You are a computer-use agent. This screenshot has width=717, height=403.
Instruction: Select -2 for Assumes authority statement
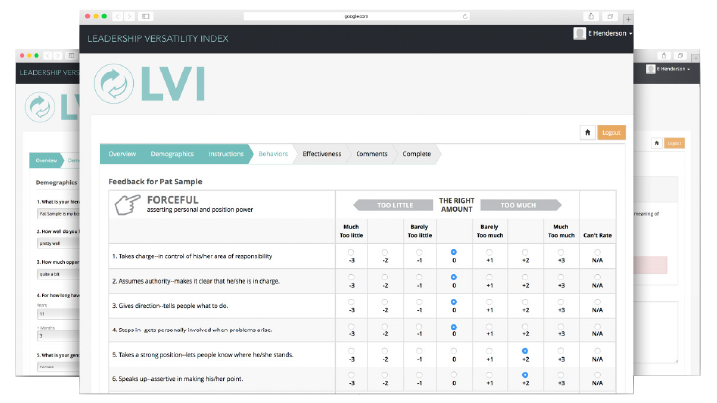[x=385, y=277]
